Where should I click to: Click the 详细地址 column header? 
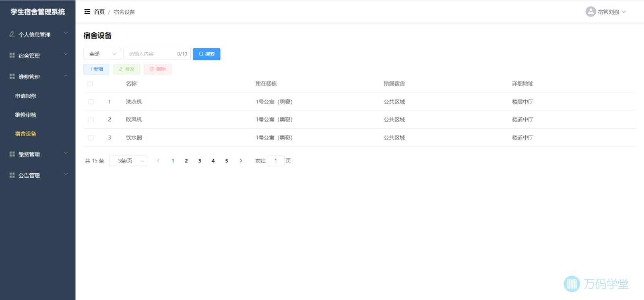click(522, 84)
